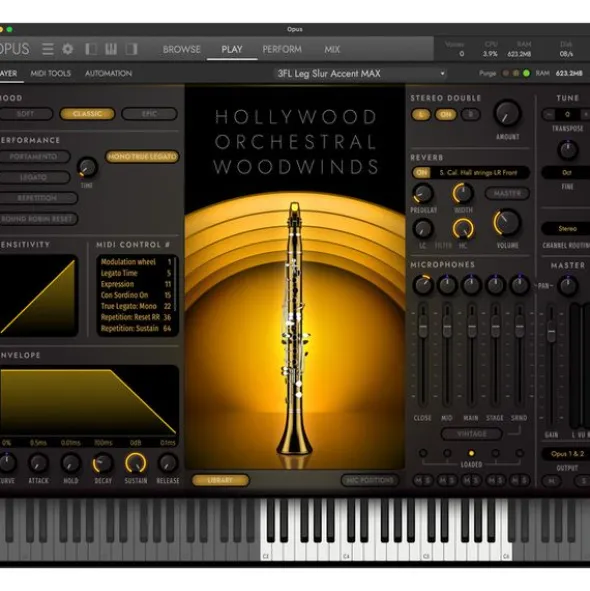
Task: Click the envelope shape display
Action: coord(89,401)
